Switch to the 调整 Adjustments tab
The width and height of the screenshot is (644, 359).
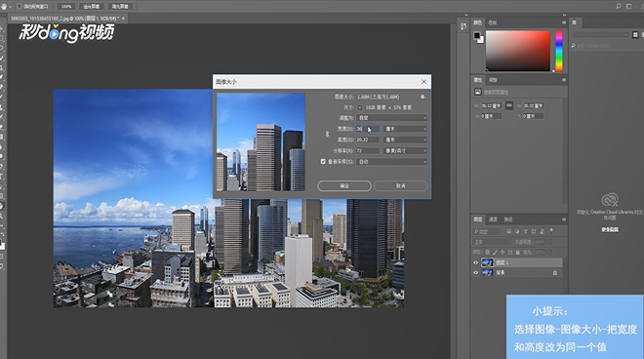[x=493, y=80]
